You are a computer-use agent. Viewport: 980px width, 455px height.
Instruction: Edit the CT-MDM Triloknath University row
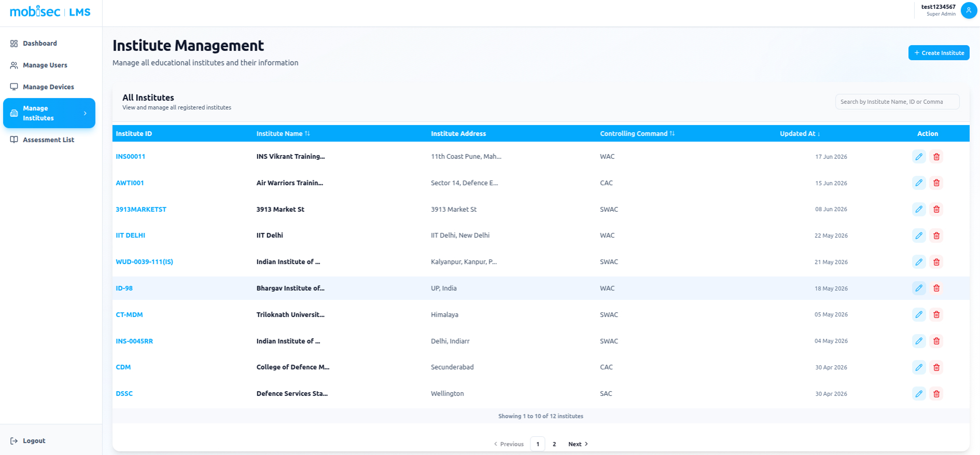[x=919, y=314]
